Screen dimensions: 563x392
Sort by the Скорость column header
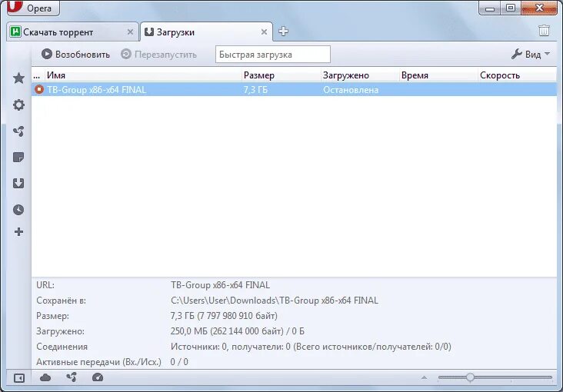click(x=518, y=75)
